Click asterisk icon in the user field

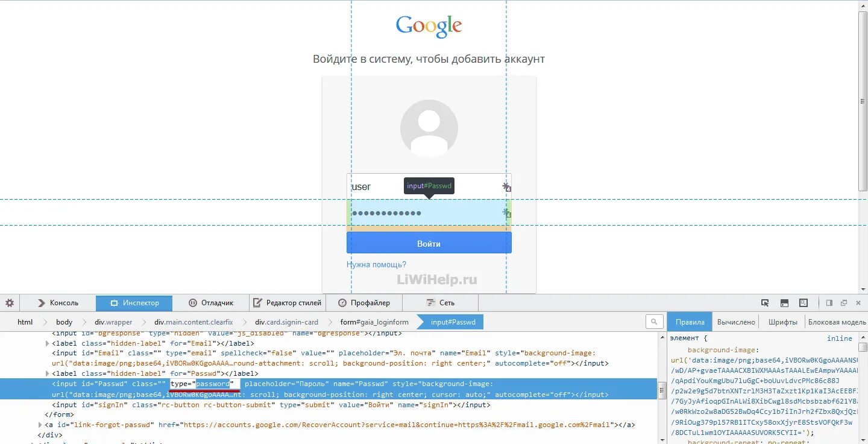pyautogui.click(x=506, y=186)
